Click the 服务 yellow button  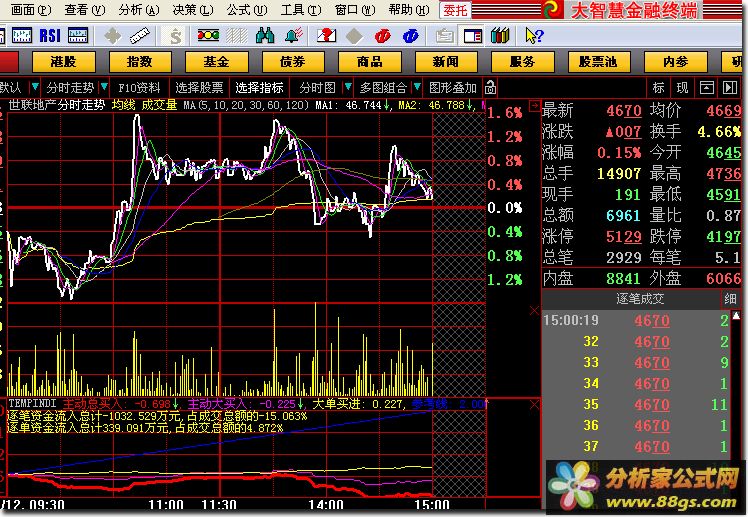[522, 62]
